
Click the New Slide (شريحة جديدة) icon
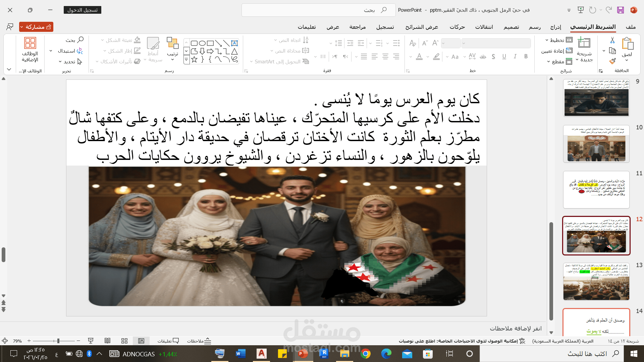click(x=584, y=43)
